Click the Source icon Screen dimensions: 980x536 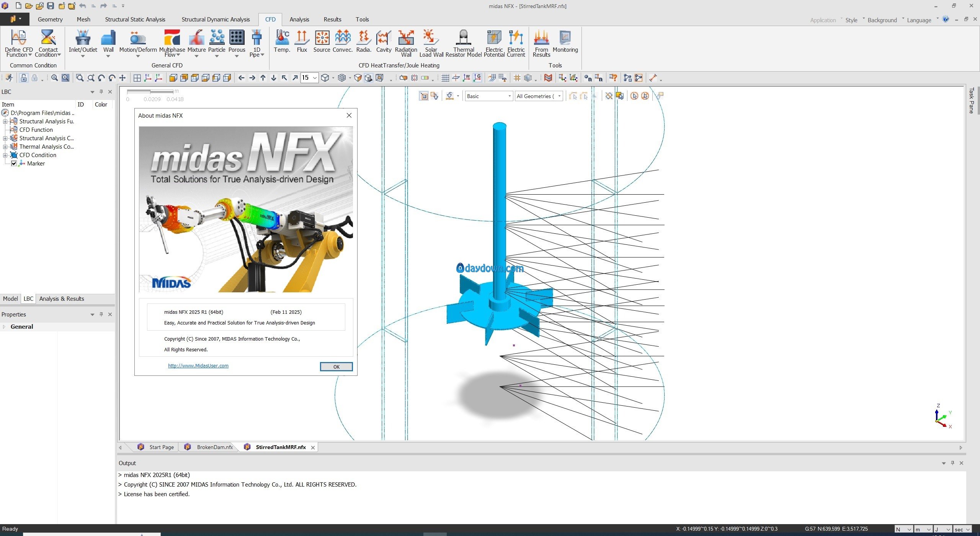(322, 41)
